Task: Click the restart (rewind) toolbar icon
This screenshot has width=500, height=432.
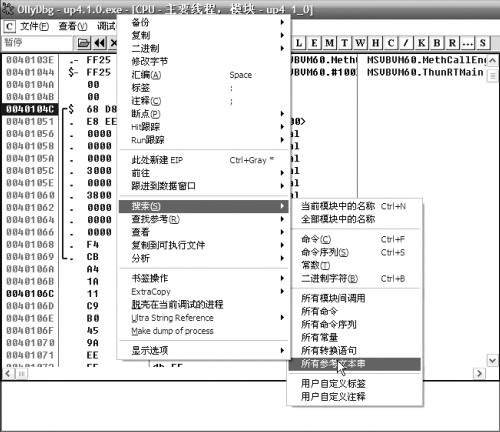Action: coord(100,43)
